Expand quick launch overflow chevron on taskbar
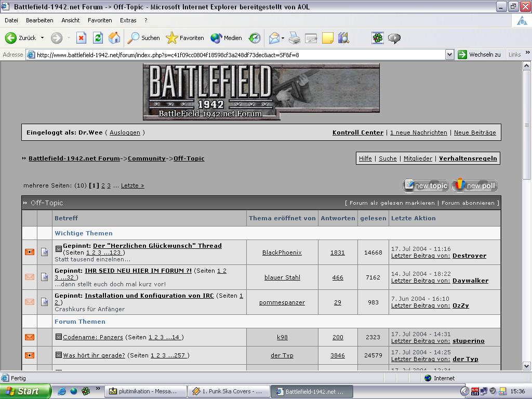This screenshot has width=532, height=399. [98, 389]
